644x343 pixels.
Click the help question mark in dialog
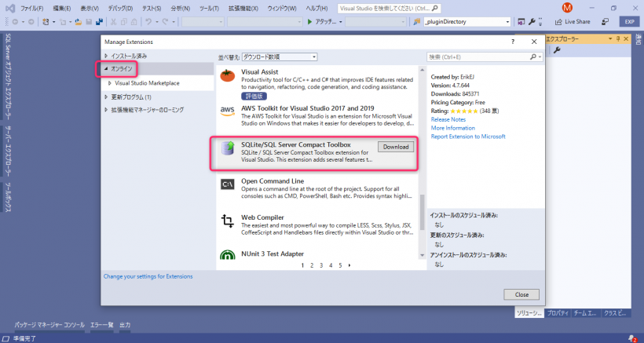pos(513,42)
